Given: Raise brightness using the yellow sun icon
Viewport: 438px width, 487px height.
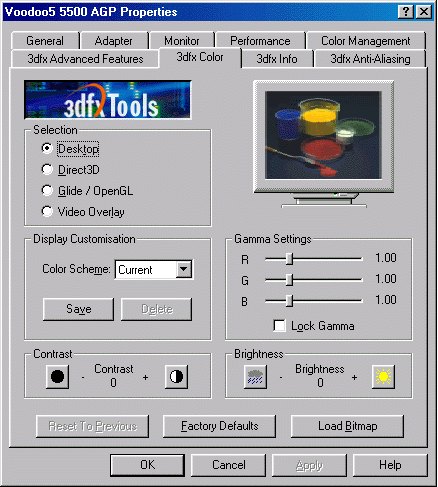Looking at the screenshot, I should (x=383, y=377).
